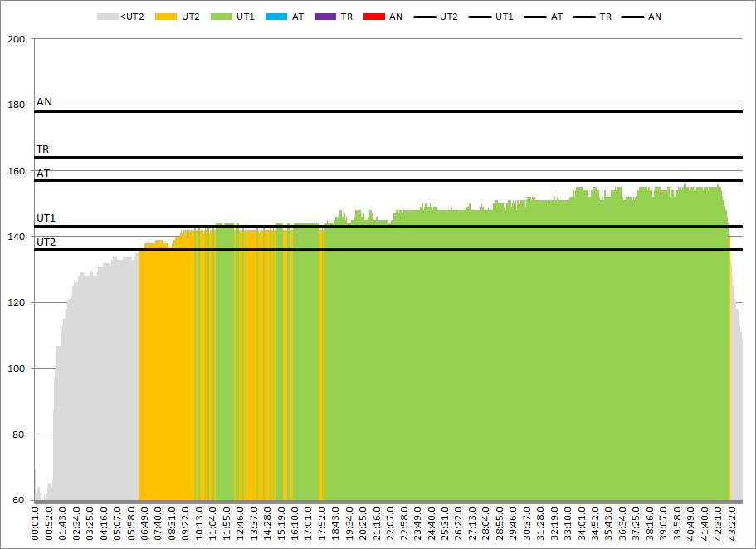Viewport: 756px width, 549px height.
Task: Click the 00:01.0 time axis label
Action: [x=36, y=523]
